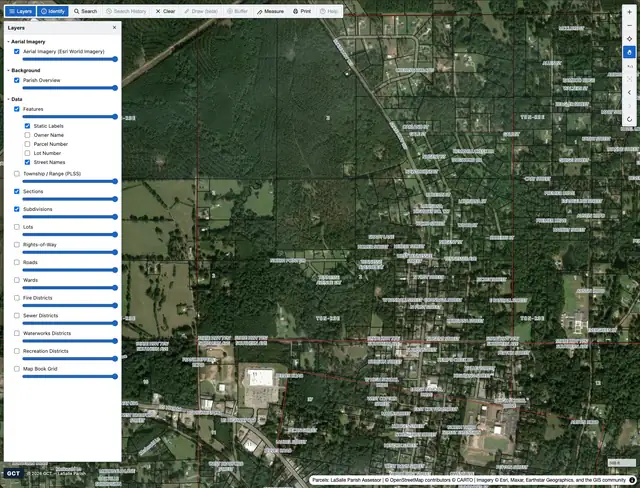The image size is (640, 488).
Task: Click the Layers panel title
Action: tap(16, 28)
